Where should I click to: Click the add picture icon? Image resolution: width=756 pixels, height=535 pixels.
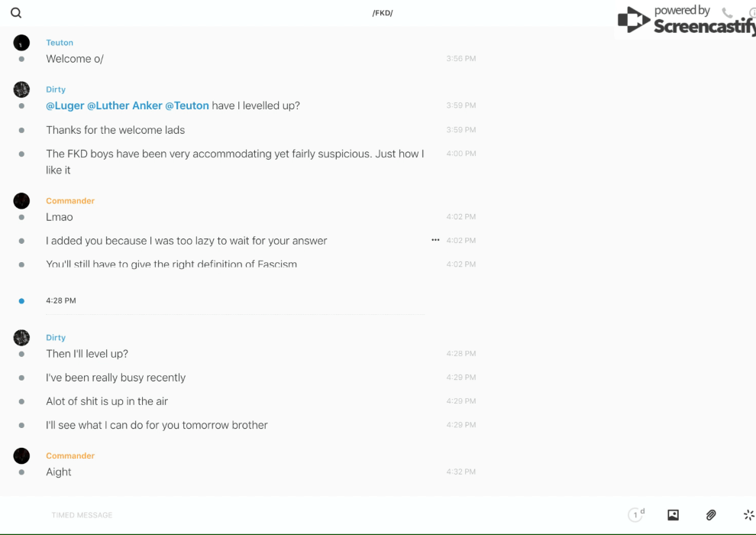[673, 515]
